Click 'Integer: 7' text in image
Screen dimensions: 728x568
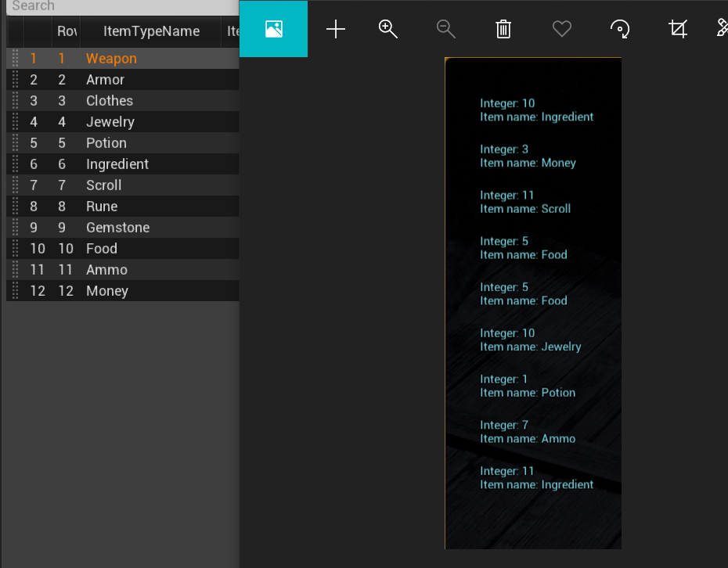tap(504, 425)
